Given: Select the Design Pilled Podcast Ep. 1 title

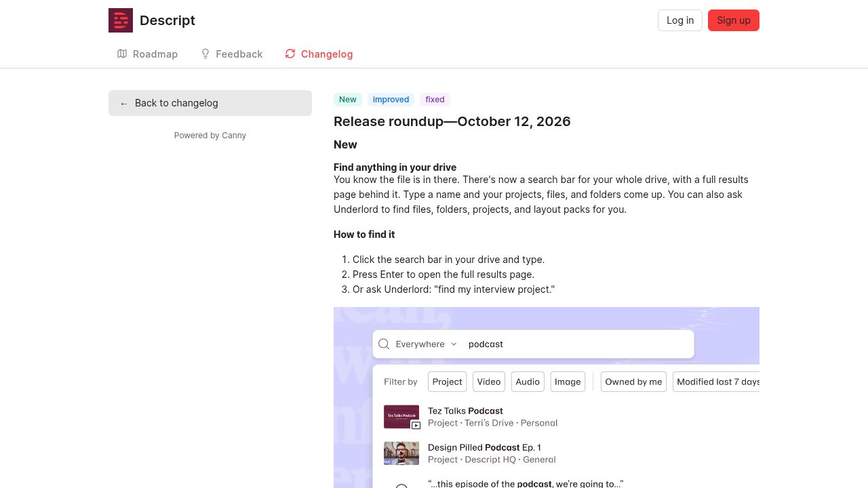Looking at the screenshot, I should 484,447.
